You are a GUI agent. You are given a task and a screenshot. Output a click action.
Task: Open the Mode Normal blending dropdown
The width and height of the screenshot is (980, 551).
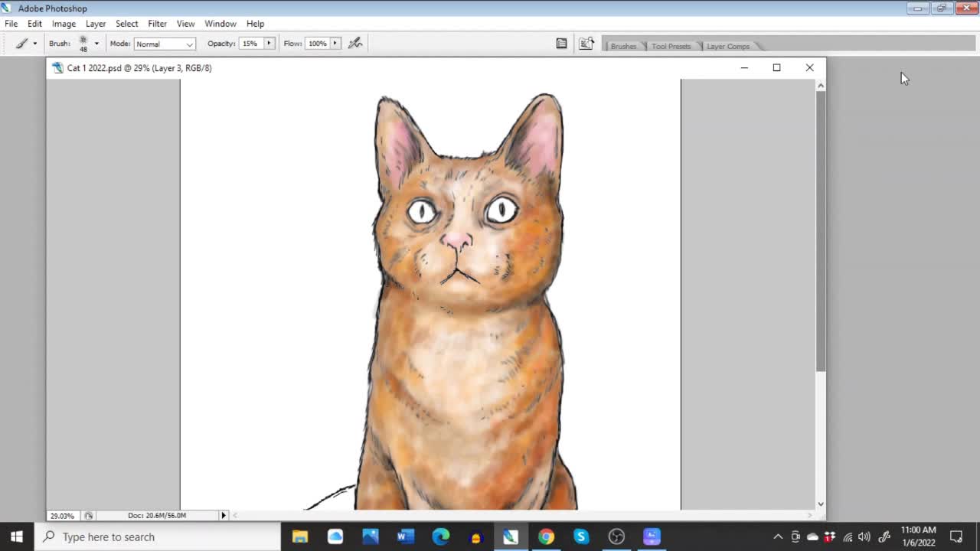pos(165,44)
